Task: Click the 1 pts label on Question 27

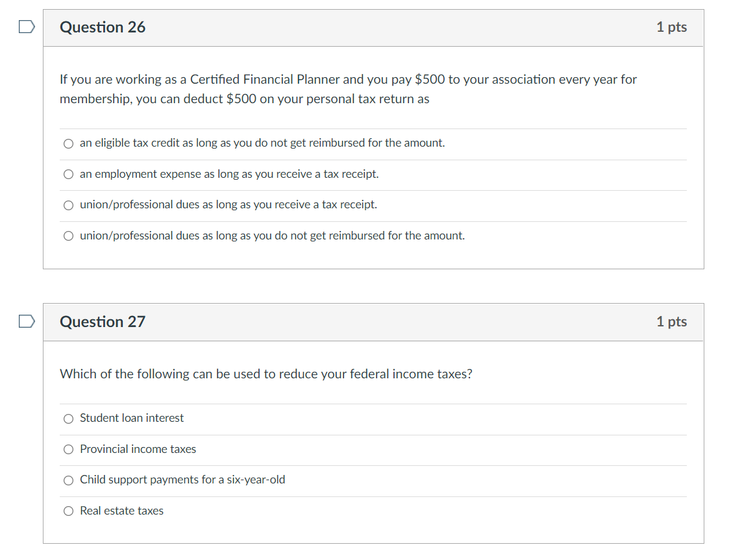Action: (x=671, y=322)
